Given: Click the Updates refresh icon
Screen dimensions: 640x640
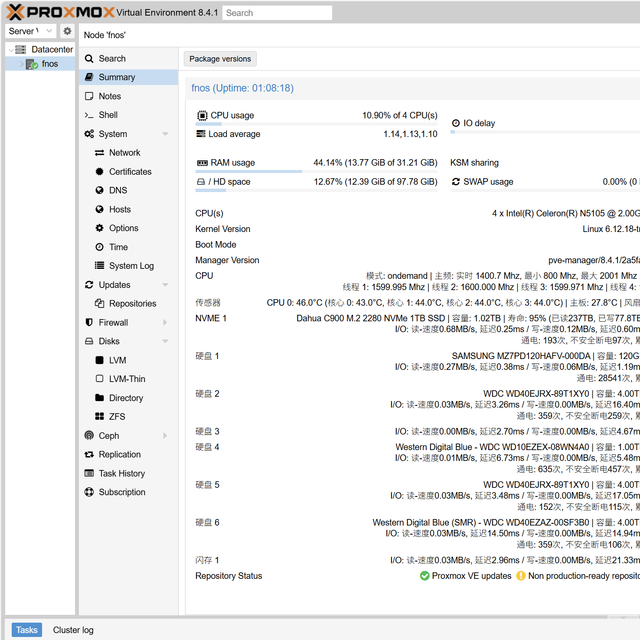Looking at the screenshot, I should tap(89, 284).
